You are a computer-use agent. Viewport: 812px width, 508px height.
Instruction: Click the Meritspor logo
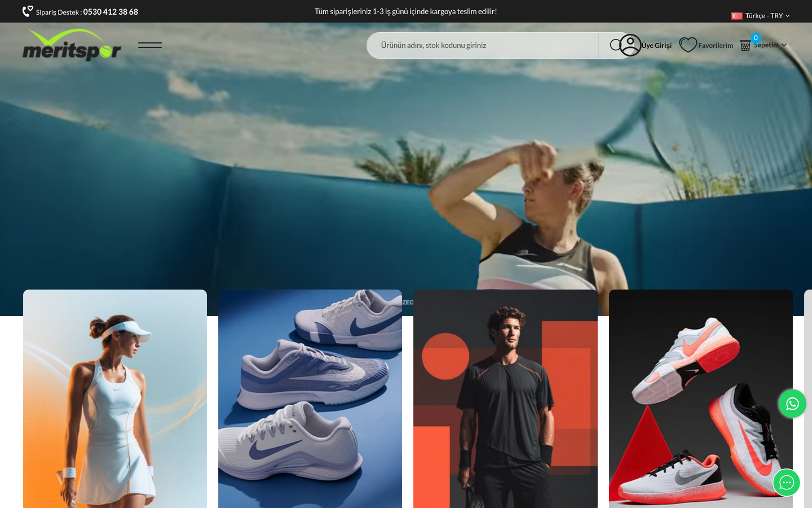click(x=72, y=45)
